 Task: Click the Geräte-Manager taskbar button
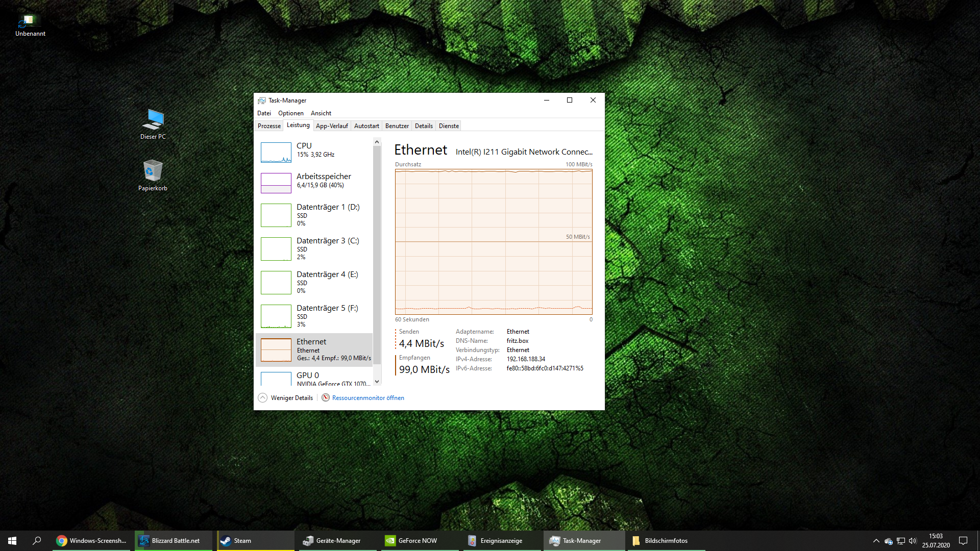(337, 541)
